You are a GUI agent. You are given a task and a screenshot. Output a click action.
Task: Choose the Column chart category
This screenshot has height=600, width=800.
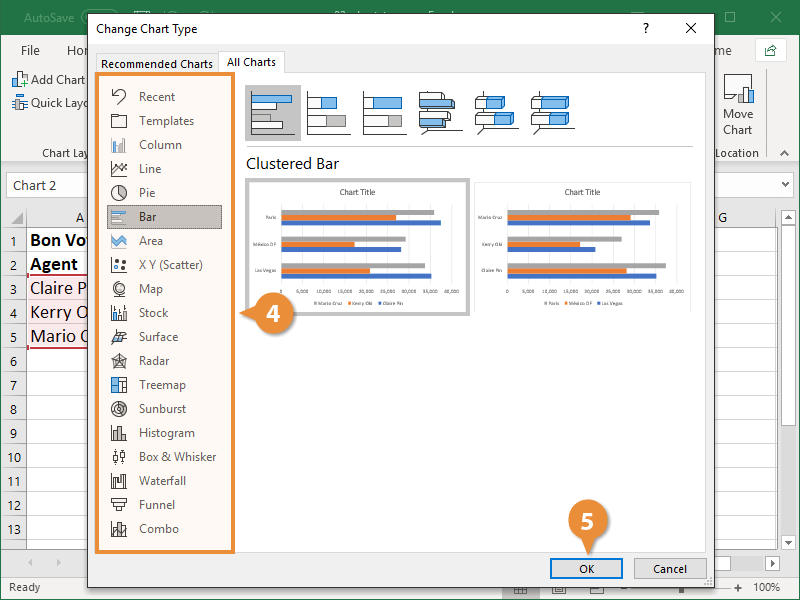tap(164, 145)
